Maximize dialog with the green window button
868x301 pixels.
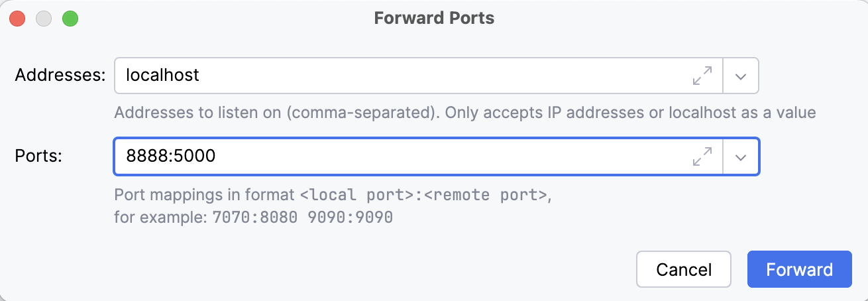(x=70, y=19)
